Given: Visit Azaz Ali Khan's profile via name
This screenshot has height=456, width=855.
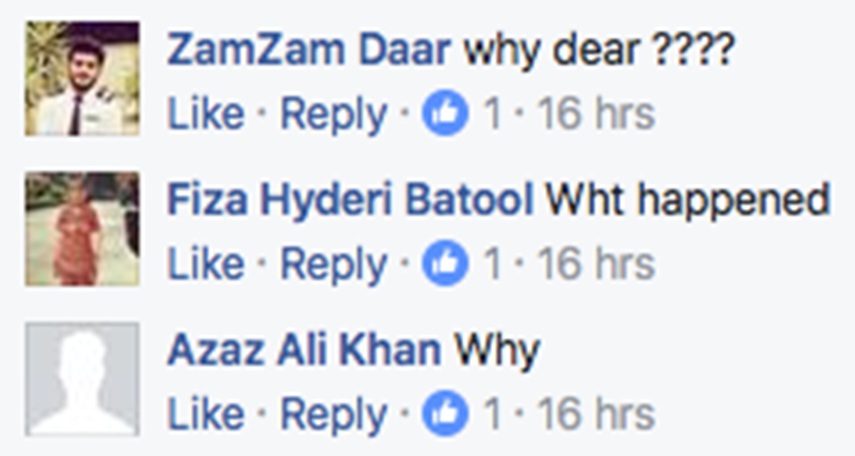Looking at the screenshot, I should point(304,350).
